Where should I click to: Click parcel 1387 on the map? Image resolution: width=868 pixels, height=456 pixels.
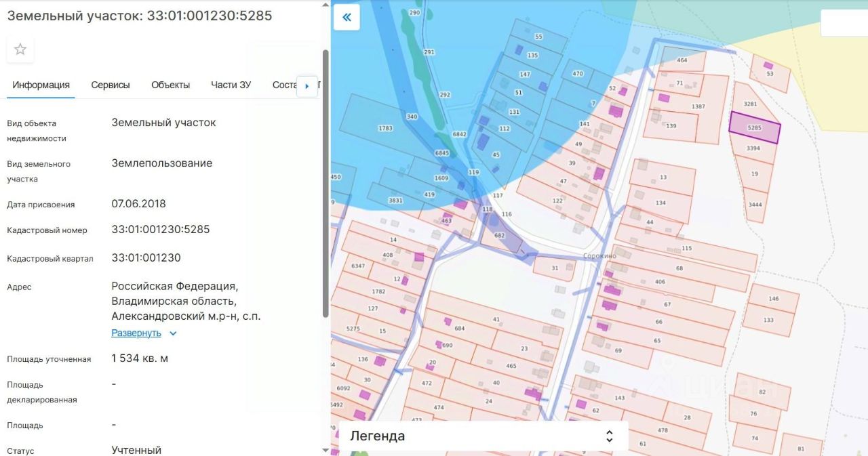click(698, 106)
